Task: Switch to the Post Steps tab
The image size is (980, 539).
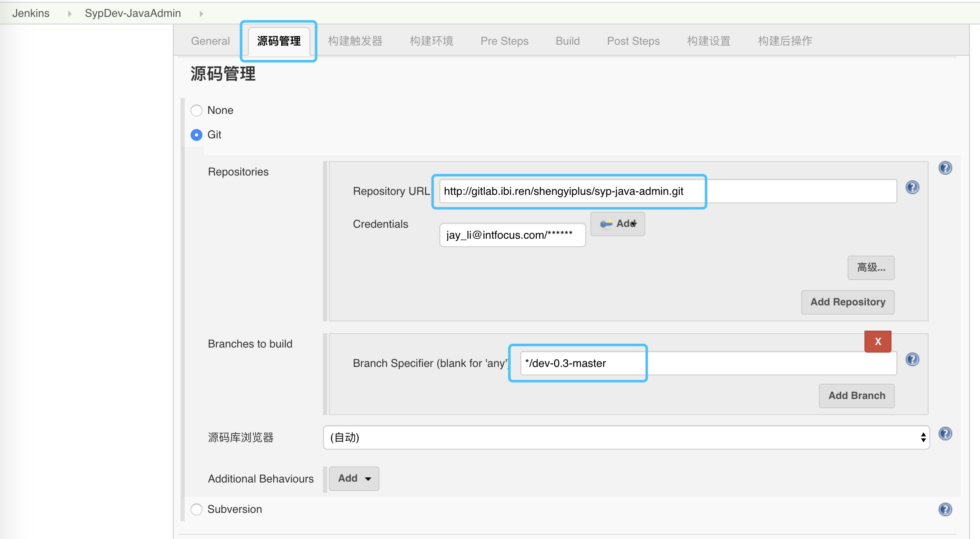Action: (633, 41)
